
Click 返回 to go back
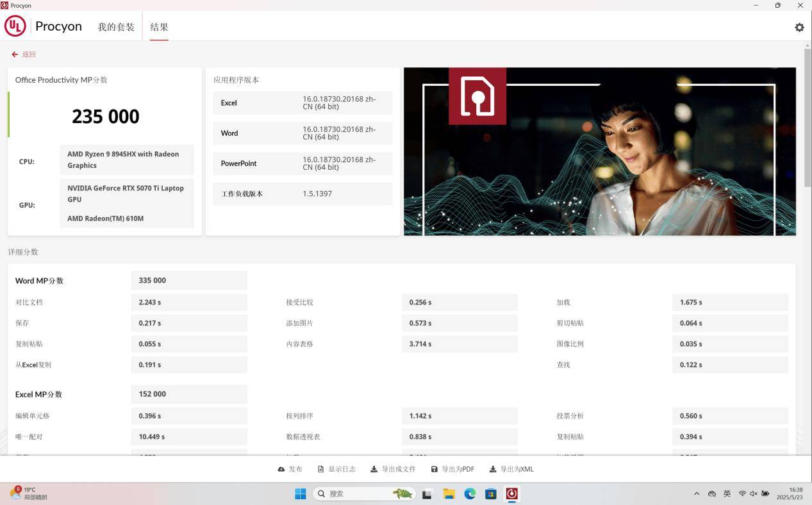(x=28, y=54)
